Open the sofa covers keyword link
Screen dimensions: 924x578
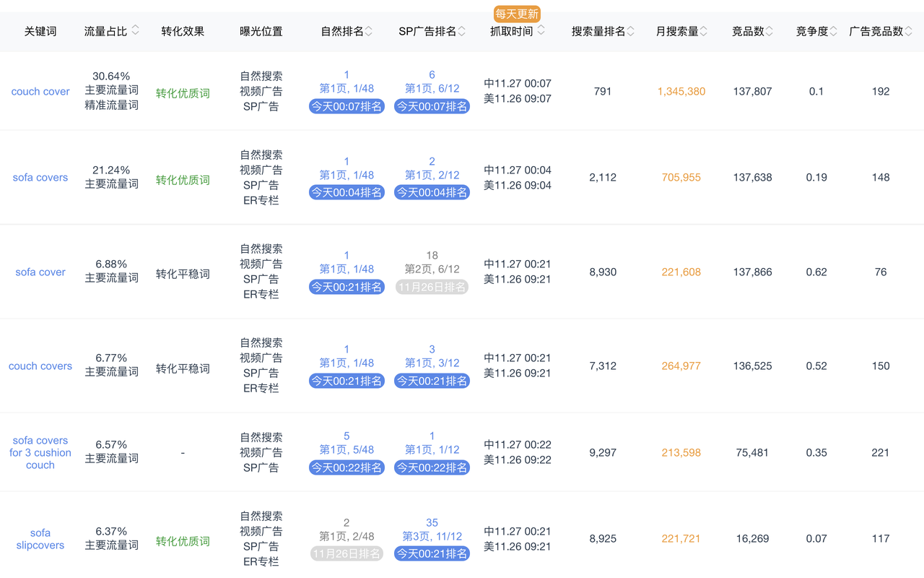pos(40,177)
